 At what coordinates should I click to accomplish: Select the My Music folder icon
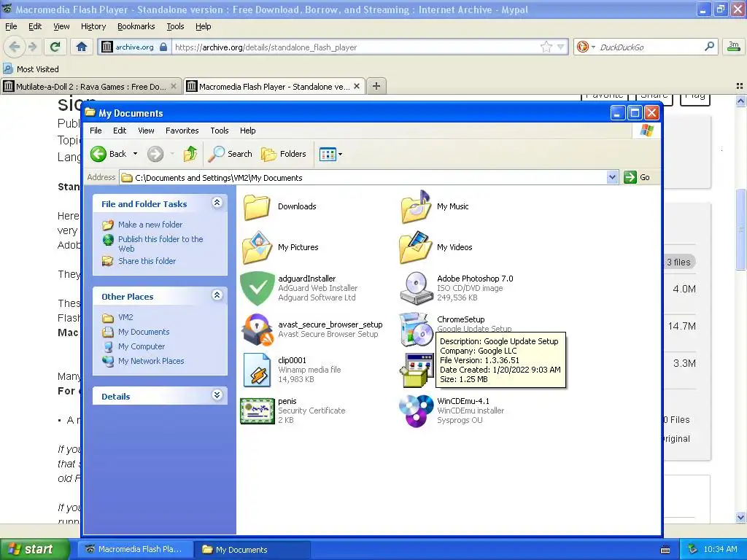(x=416, y=206)
